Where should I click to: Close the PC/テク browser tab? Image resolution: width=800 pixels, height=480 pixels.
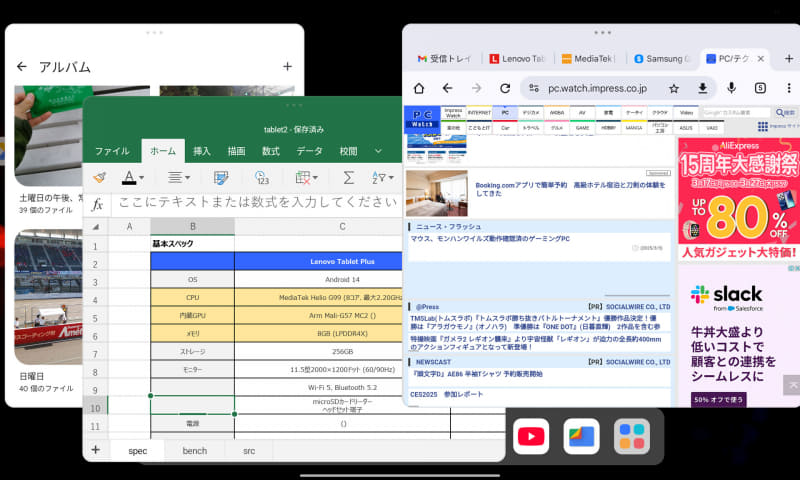click(x=761, y=59)
